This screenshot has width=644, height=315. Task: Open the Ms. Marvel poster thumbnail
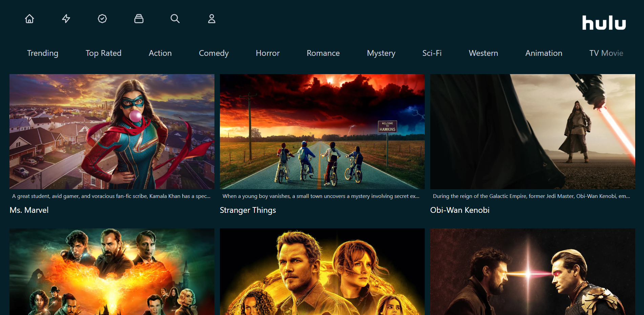112,132
